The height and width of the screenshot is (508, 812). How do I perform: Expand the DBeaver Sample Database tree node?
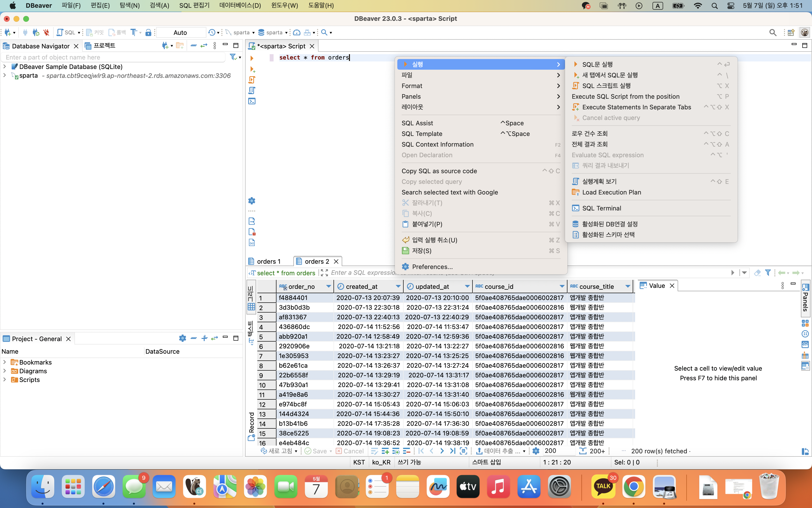pos(5,67)
